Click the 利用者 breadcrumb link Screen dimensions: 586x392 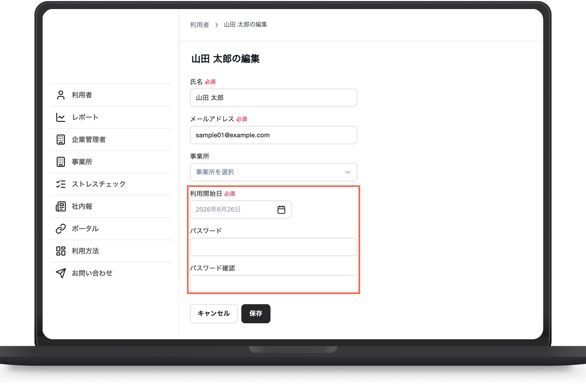[x=199, y=24]
